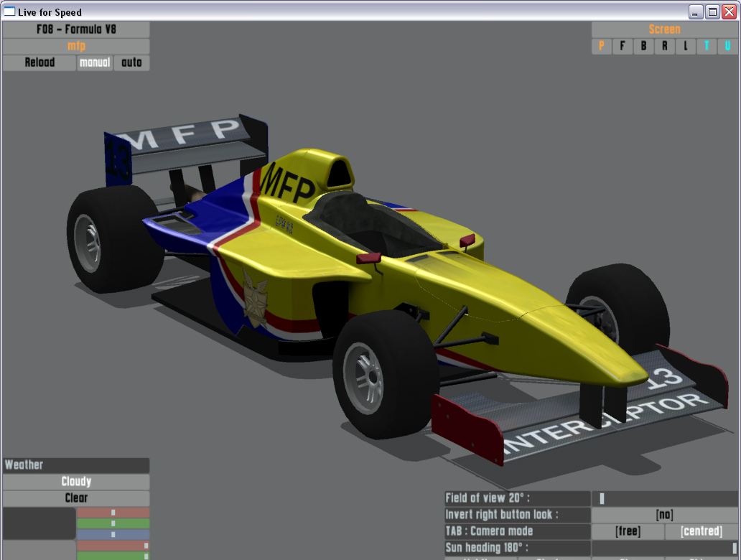Set reload mode to manual
Image resolution: width=741 pixels, height=560 pixels.
(95, 62)
